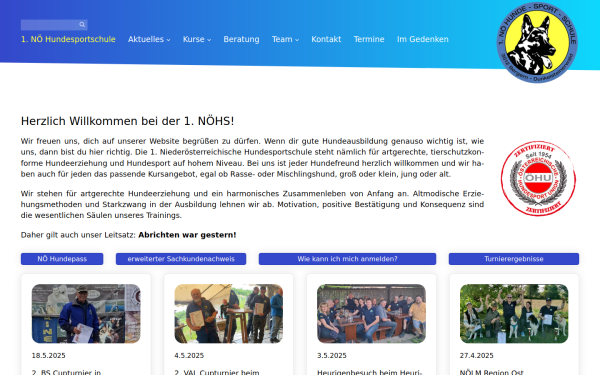
Task: Open the Turnierergebnisse button
Action: point(514,259)
